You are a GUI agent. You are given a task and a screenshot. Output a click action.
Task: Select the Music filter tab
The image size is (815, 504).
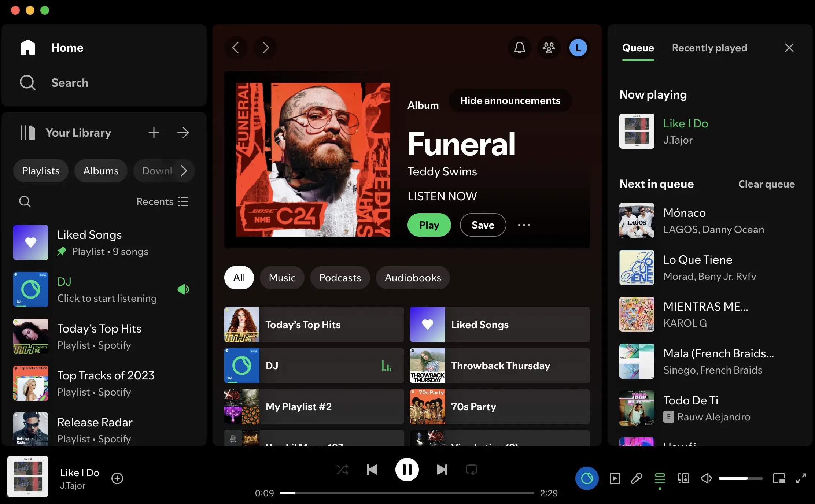(282, 278)
